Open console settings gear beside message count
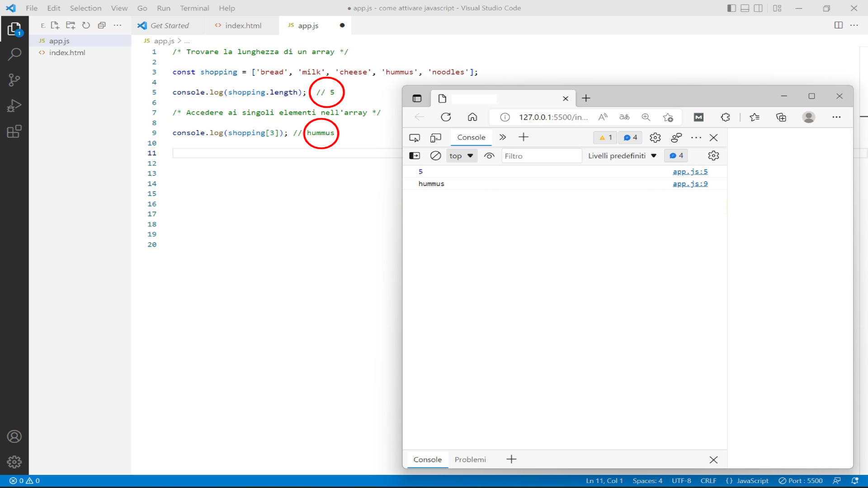 pyautogui.click(x=713, y=156)
